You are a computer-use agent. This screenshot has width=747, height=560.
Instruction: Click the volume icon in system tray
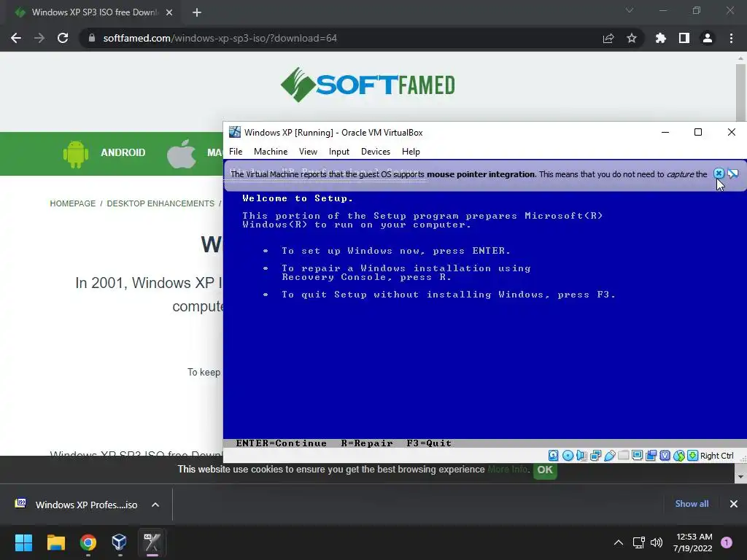[x=657, y=542]
